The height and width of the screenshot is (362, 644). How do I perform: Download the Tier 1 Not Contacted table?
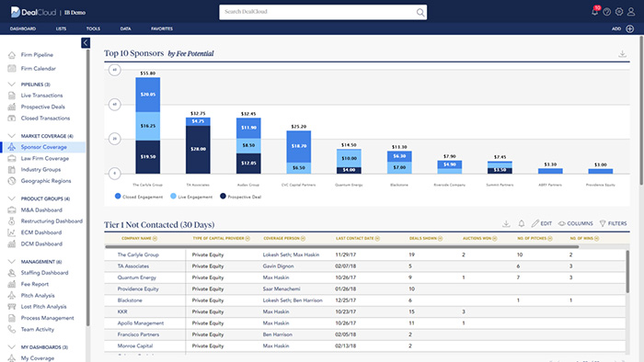506,223
